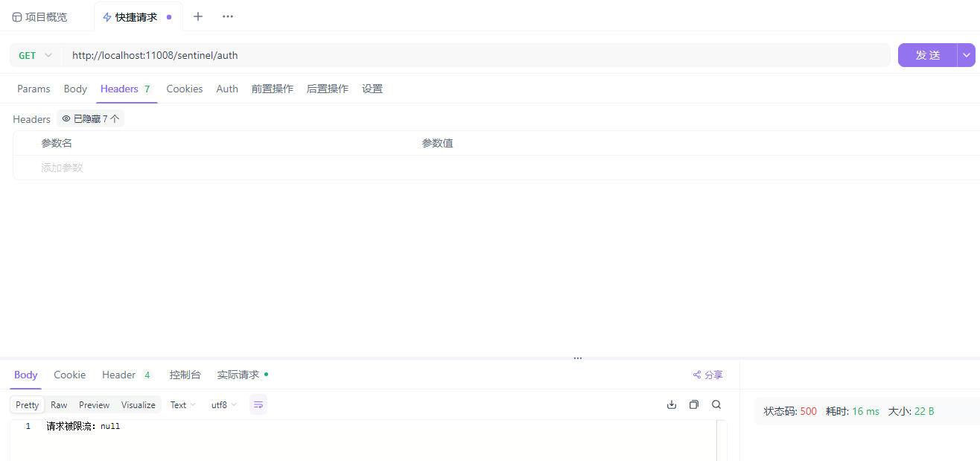This screenshot has height=461, width=980.
Task: Expand the send button dropdown arrow
Action: coord(967,55)
